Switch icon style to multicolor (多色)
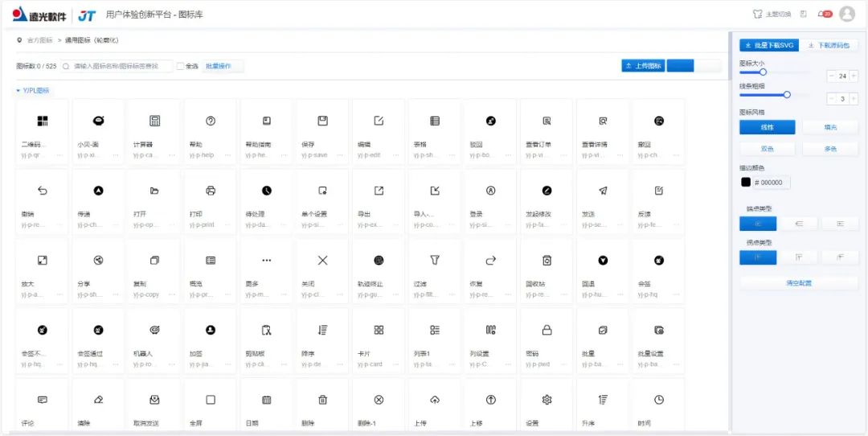 click(x=829, y=149)
